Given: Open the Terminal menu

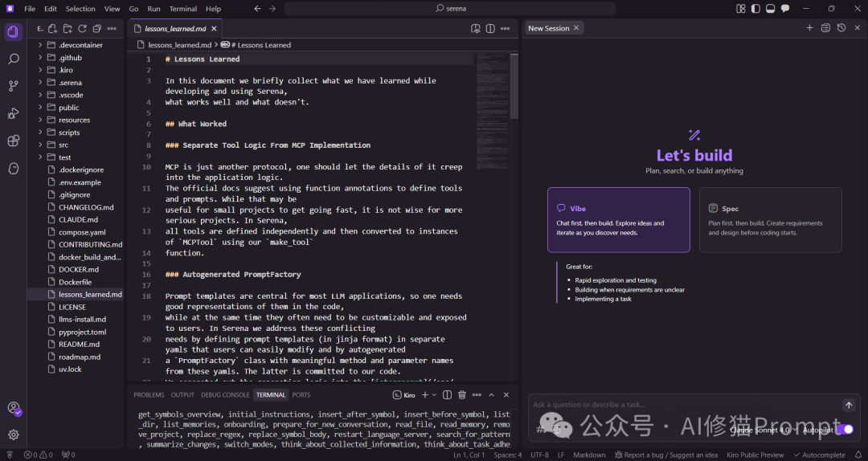Looking at the screenshot, I should click(182, 8).
